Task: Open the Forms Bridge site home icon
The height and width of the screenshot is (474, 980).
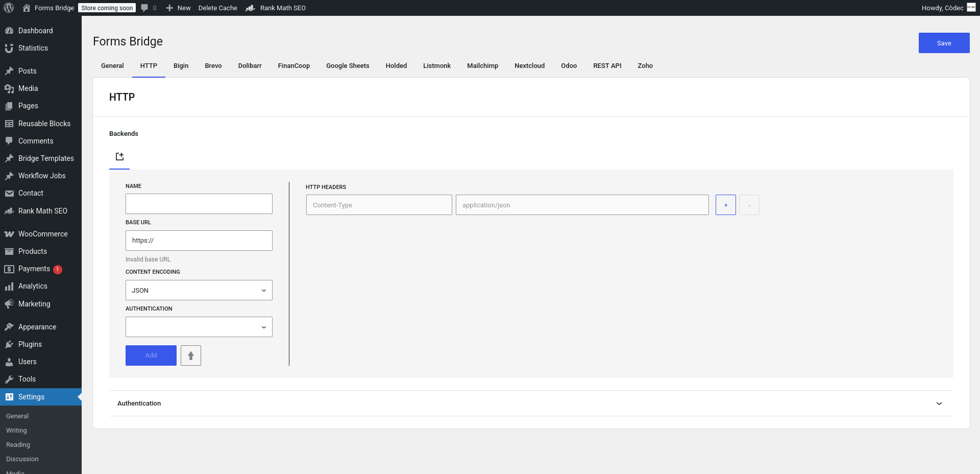Action: (x=27, y=8)
